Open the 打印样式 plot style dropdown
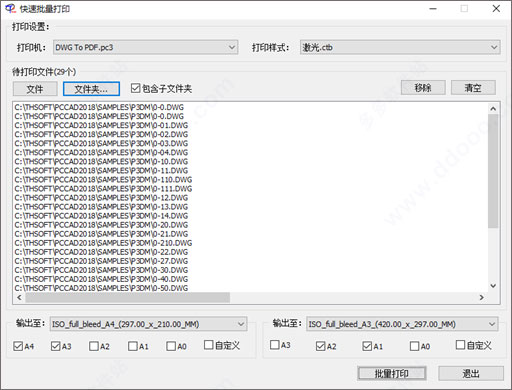The image size is (512, 390). click(x=400, y=47)
